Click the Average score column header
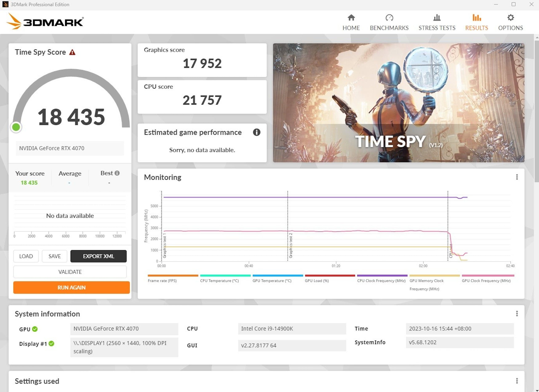 click(x=70, y=174)
